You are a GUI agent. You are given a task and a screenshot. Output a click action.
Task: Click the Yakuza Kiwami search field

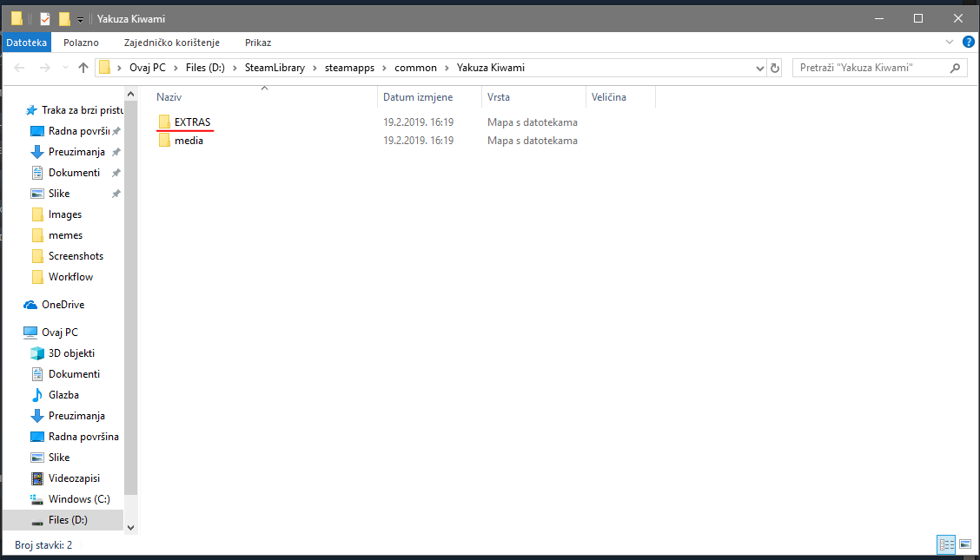[869, 68]
